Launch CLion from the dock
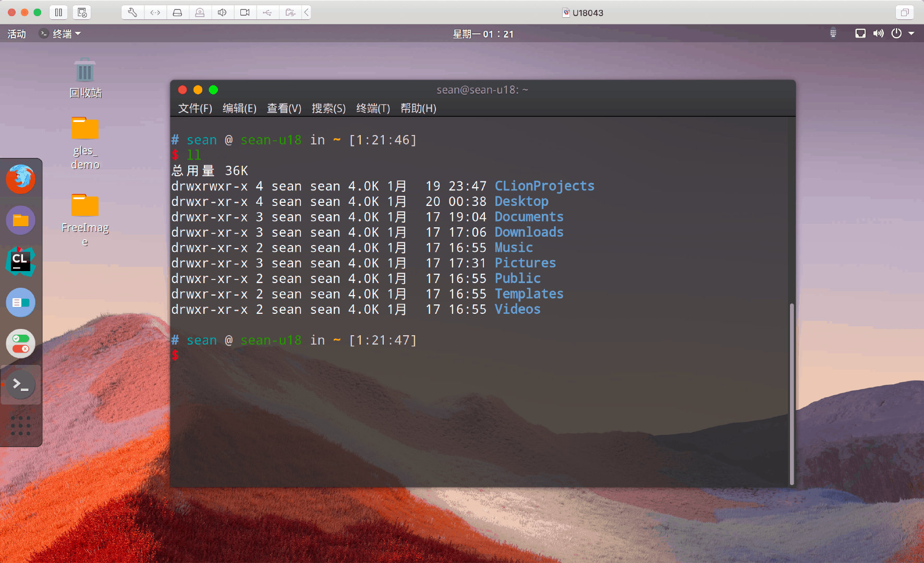The width and height of the screenshot is (924, 563). coord(21,261)
